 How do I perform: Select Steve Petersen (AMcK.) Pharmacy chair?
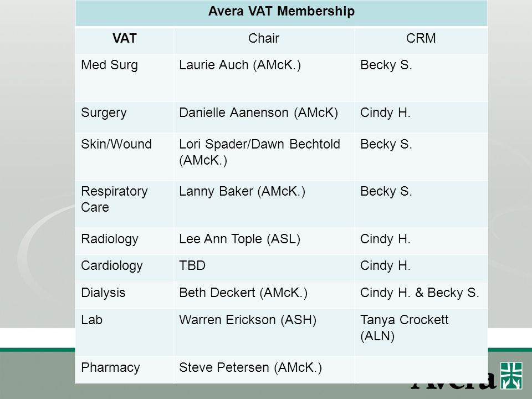[250, 367]
